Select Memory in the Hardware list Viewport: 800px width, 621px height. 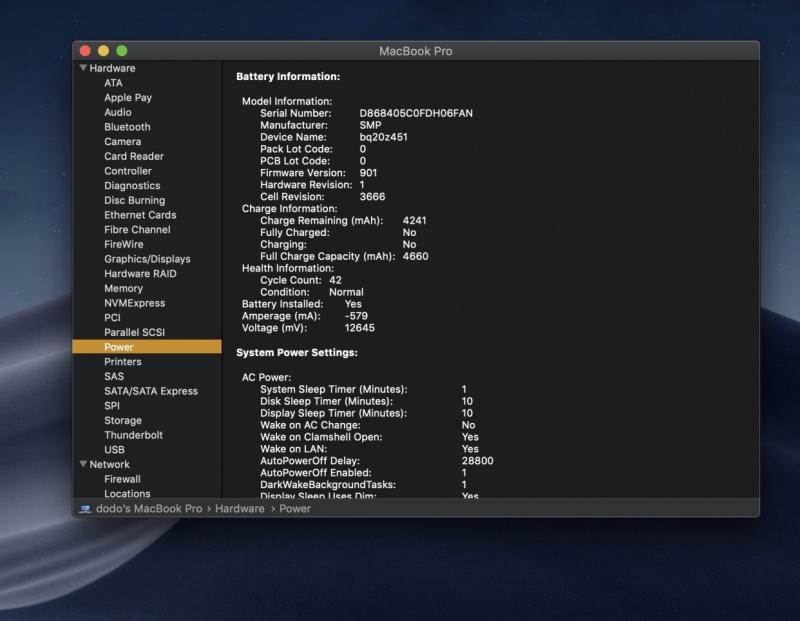tap(123, 288)
